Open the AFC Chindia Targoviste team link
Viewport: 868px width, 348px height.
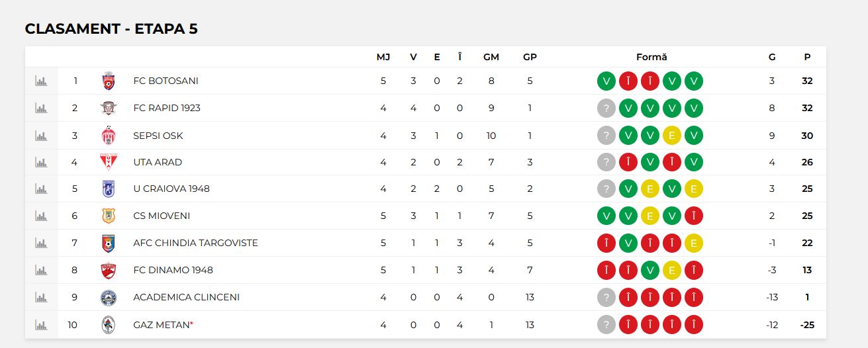(195, 243)
